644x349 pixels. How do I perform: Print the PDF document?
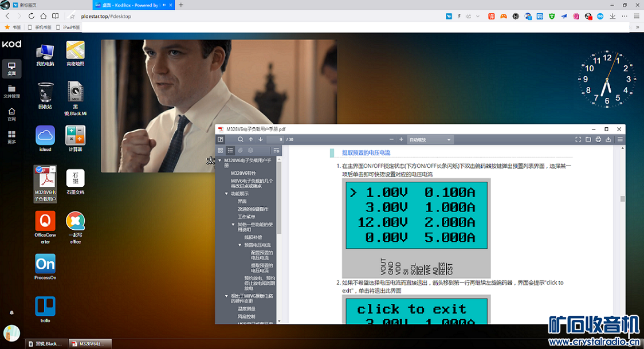pos(598,140)
